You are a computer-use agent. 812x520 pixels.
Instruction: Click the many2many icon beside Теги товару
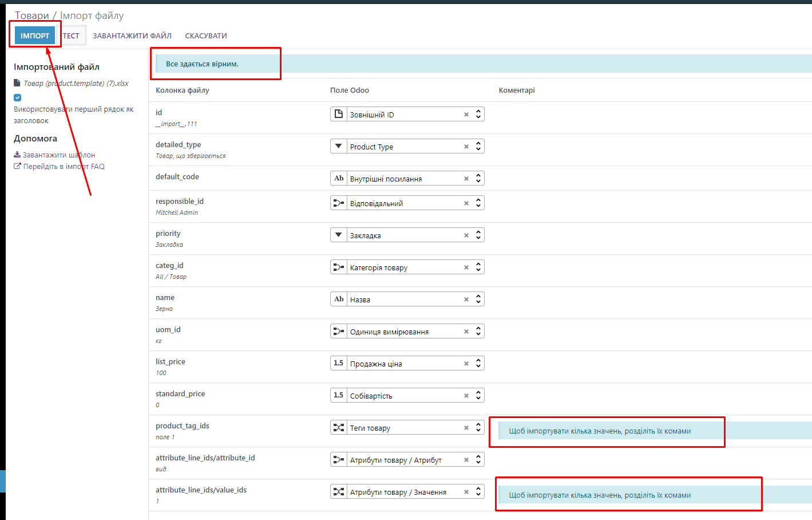pos(339,427)
